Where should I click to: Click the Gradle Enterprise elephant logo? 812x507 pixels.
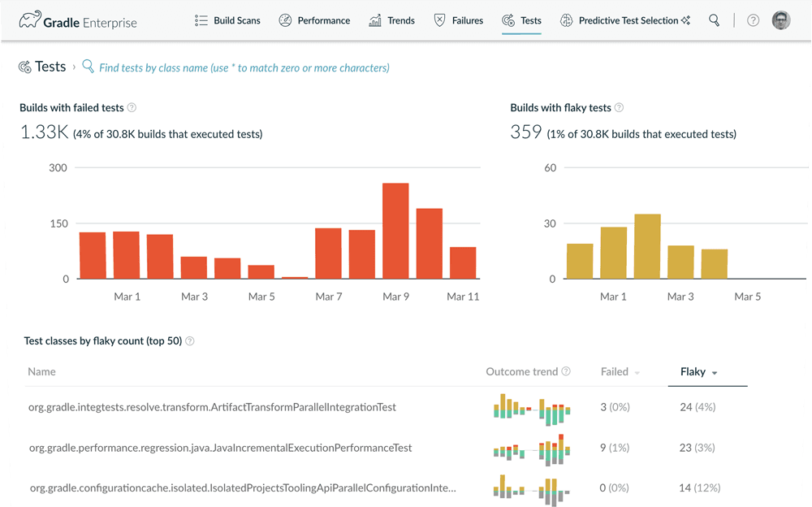31,20
